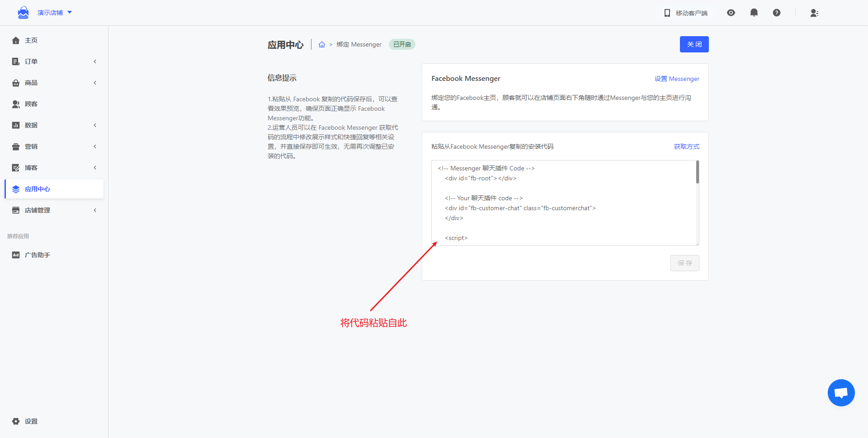Click the 绑定 Messenger breadcrumb text
868x438 pixels.
click(x=359, y=44)
